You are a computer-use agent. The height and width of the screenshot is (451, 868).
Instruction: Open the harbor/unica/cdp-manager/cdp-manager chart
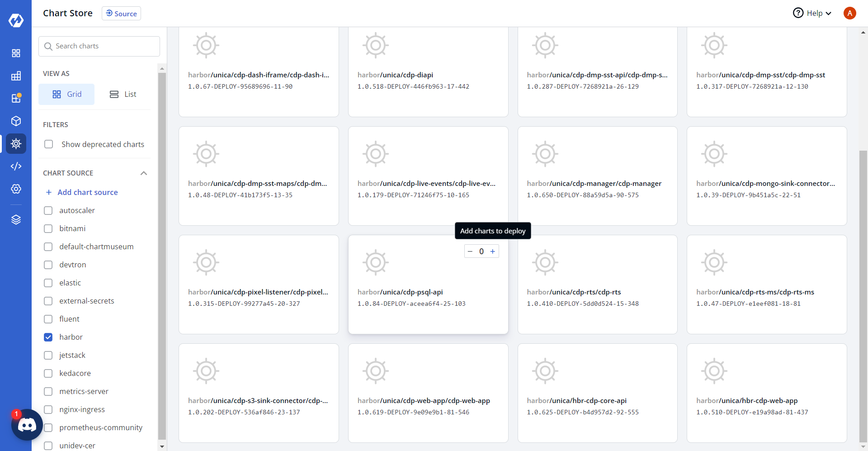point(598,176)
